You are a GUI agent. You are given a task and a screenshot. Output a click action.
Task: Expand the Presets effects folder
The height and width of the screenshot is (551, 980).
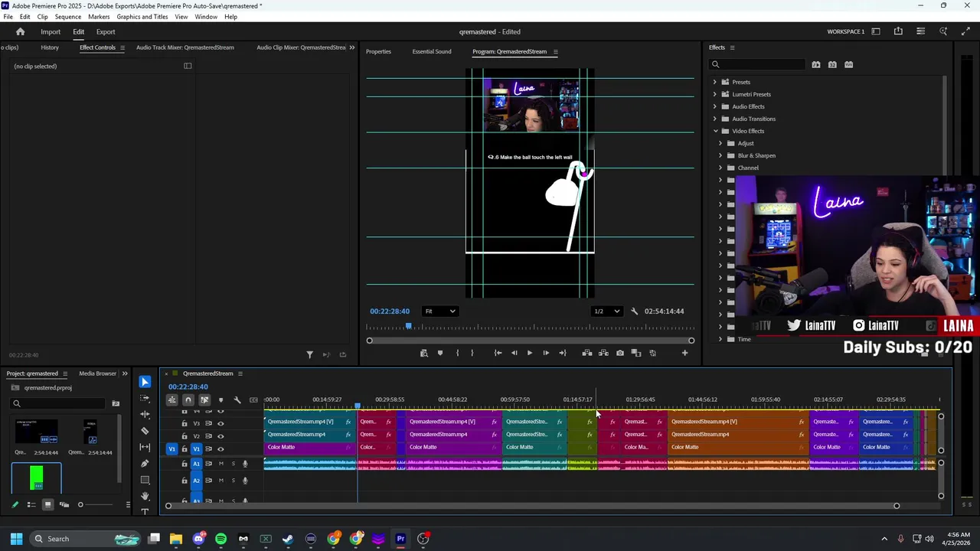point(715,82)
